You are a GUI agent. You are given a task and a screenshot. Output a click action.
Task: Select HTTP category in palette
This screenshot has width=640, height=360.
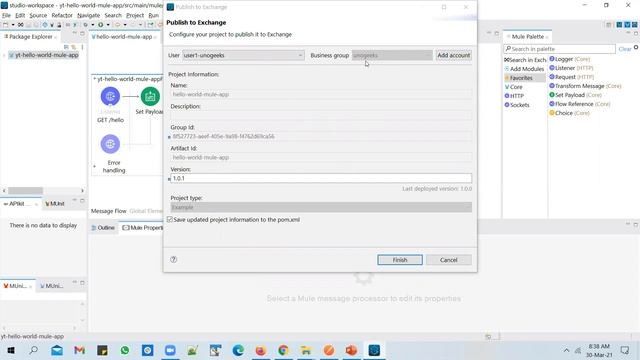tap(514, 96)
